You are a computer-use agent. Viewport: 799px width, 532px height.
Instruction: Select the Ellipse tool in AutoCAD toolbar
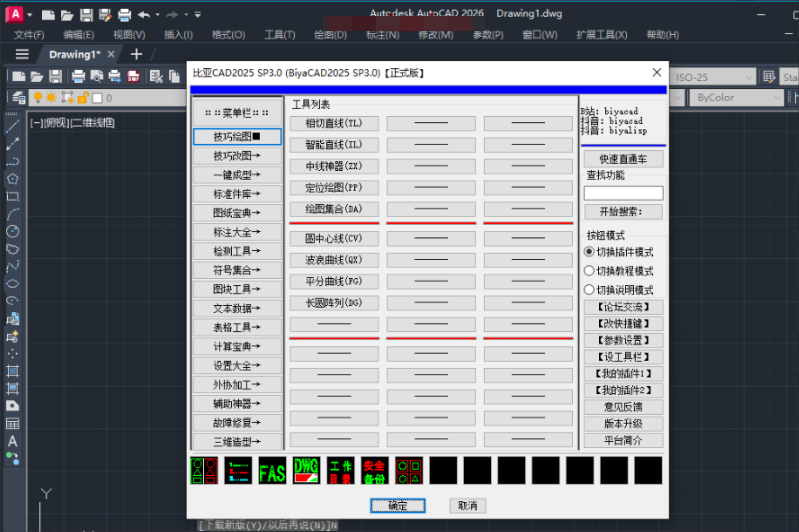[13, 283]
